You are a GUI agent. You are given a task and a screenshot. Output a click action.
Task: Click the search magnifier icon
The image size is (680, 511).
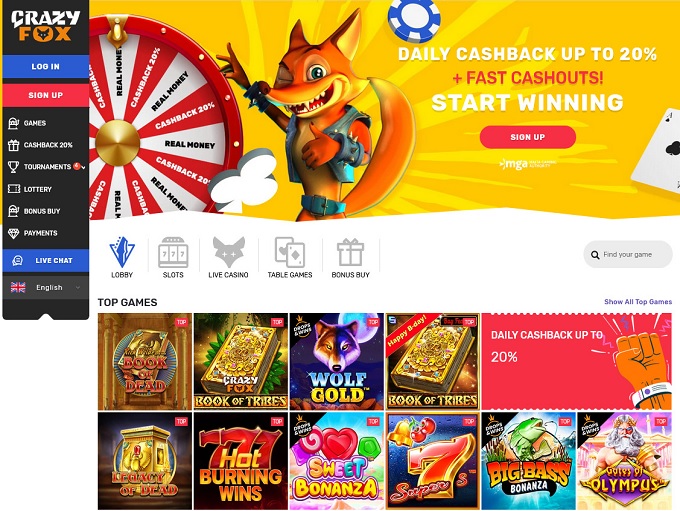(x=595, y=255)
